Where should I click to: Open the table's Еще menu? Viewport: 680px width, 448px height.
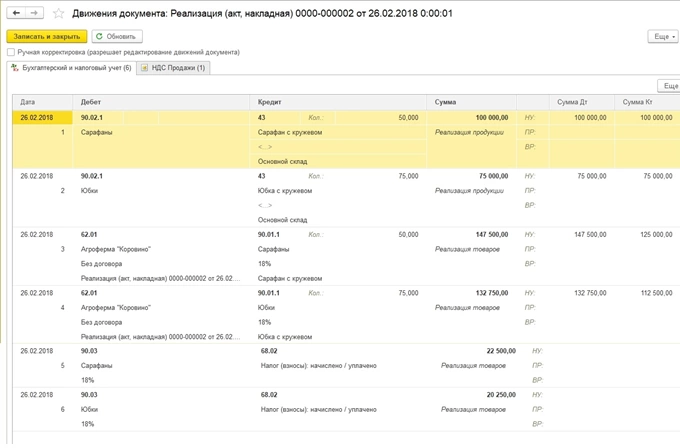(x=668, y=86)
